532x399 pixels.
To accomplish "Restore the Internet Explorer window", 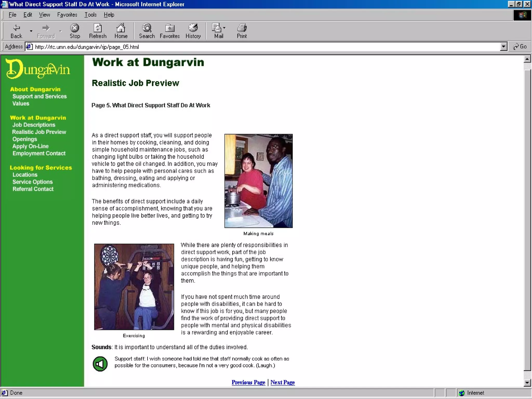I will point(519,4).
